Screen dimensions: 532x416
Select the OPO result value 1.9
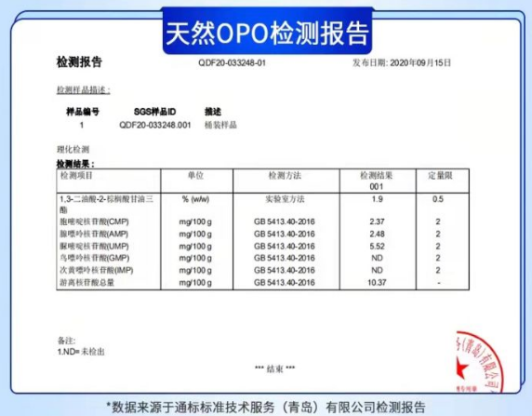coord(378,199)
